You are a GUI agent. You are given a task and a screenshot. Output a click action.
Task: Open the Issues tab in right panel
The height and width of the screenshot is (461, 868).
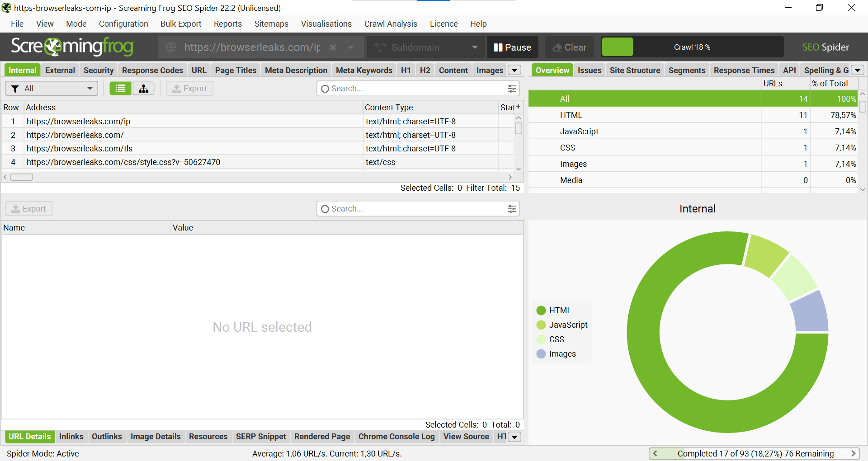tap(589, 70)
